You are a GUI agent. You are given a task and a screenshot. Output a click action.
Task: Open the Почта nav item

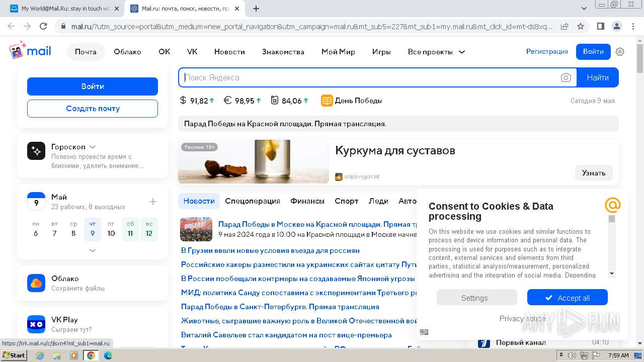coord(86,52)
